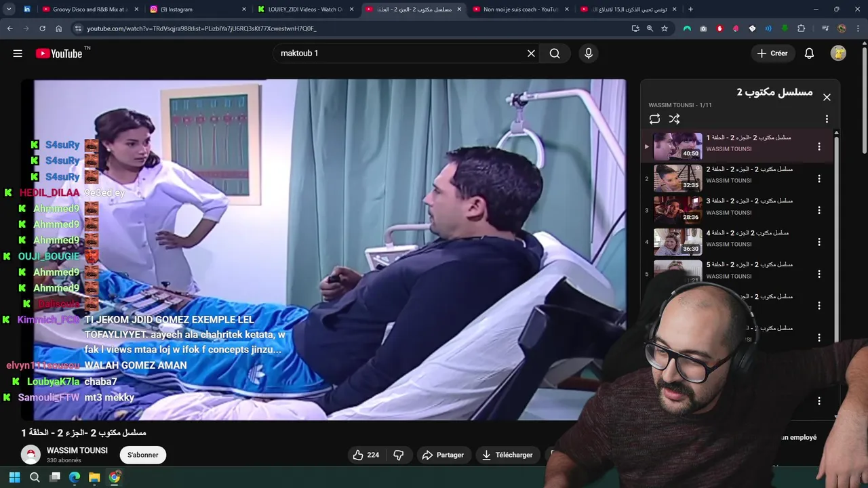868x488 pixels.
Task: View site information icon in address bar
Action: pyautogui.click(x=78, y=28)
